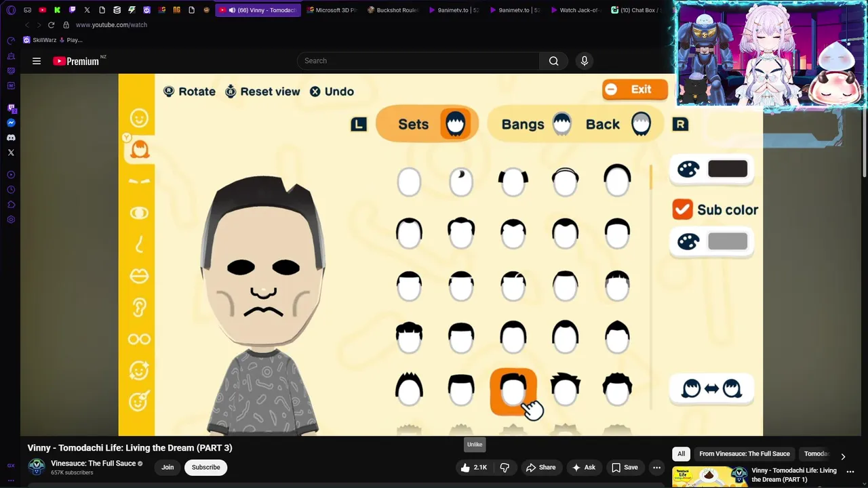The width and height of the screenshot is (868, 488).
Task: Click the black main hair color swatch
Action: click(x=728, y=169)
